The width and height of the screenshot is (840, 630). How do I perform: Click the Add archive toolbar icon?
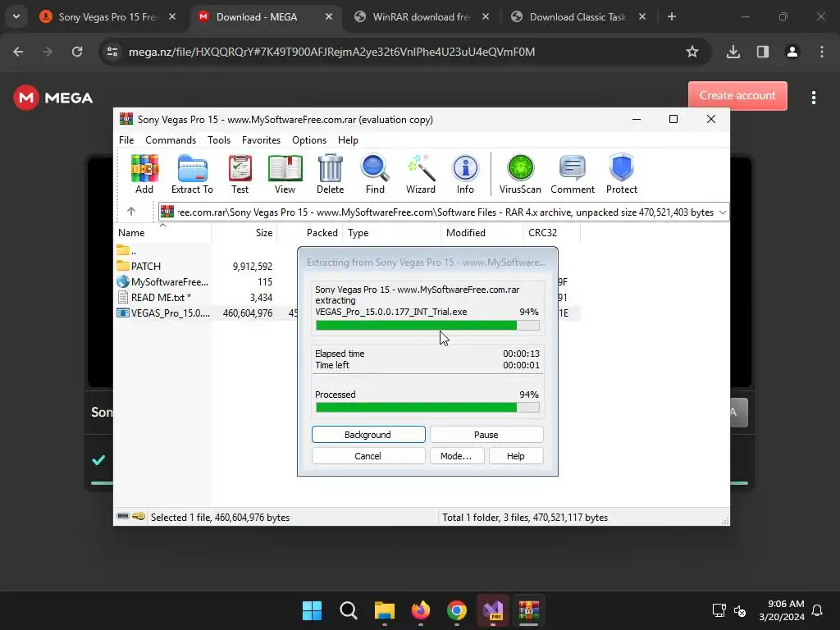pyautogui.click(x=144, y=174)
